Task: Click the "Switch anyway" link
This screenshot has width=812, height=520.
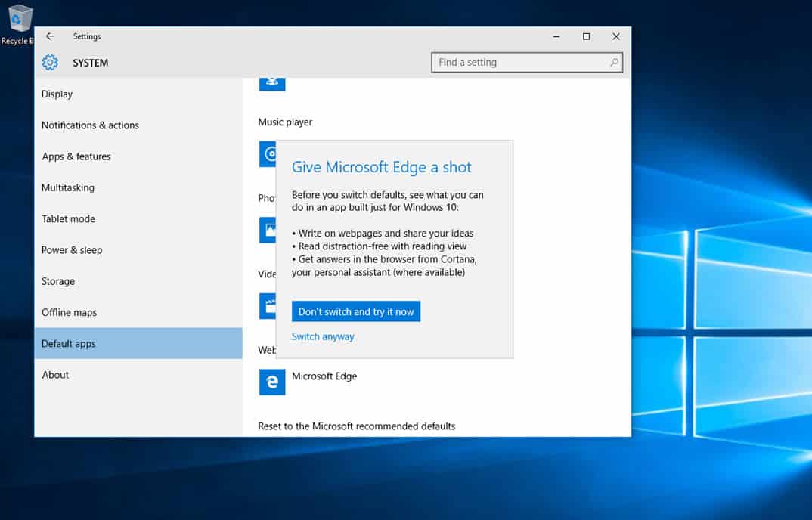Action: tap(323, 336)
